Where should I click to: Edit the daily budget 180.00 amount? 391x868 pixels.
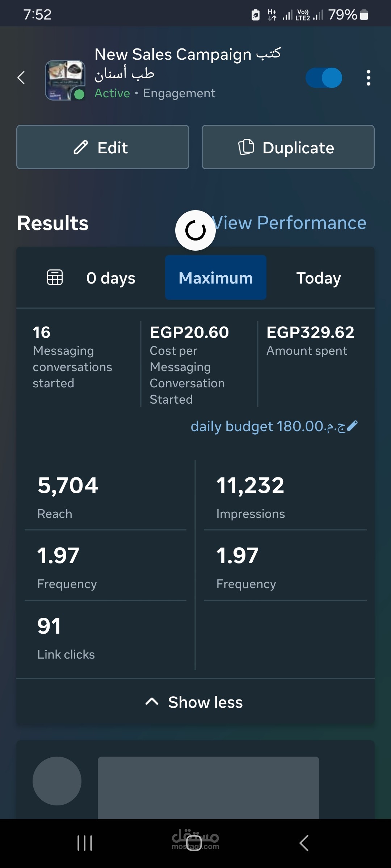pos(268,426)
